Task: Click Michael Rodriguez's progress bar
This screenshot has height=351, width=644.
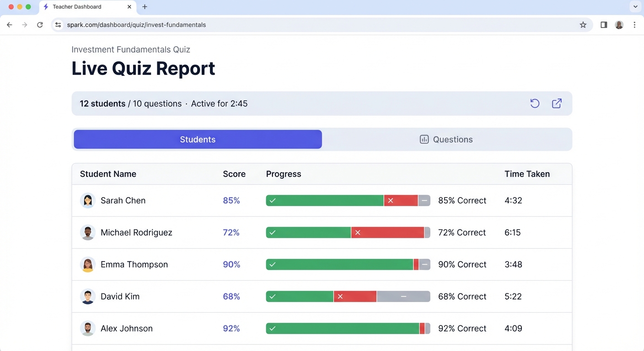Action: tap(348, 233)
